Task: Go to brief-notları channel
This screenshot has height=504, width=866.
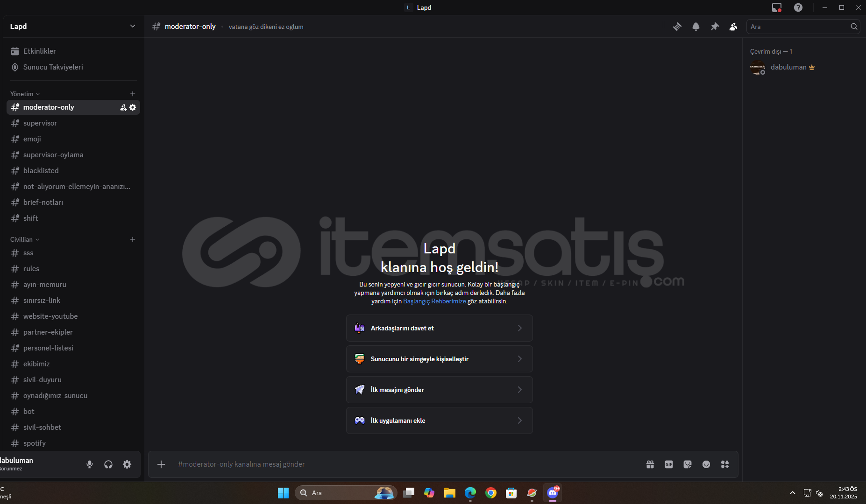Action: (73, 203)
